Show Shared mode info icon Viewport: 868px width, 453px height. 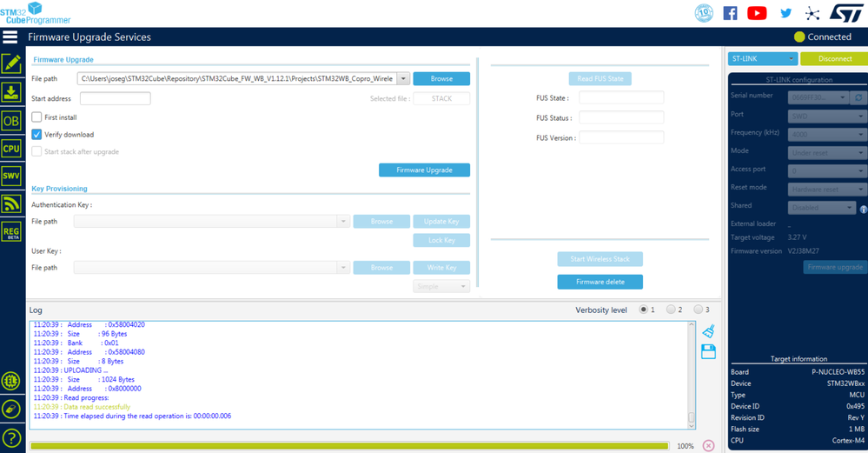click(x=863, y=209)
